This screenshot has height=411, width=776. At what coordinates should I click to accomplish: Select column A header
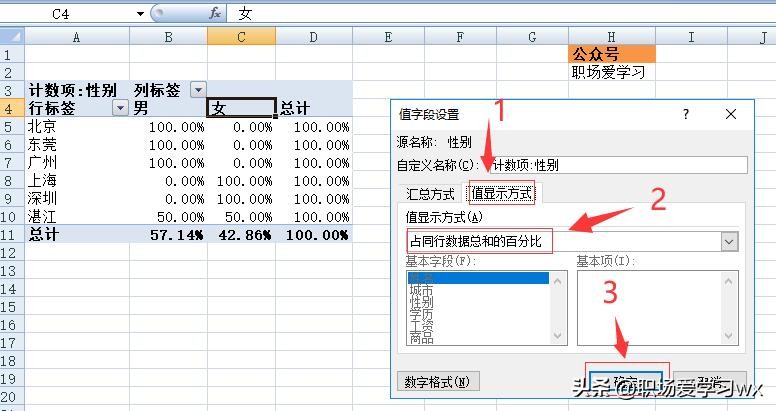(x=77, y=37)
